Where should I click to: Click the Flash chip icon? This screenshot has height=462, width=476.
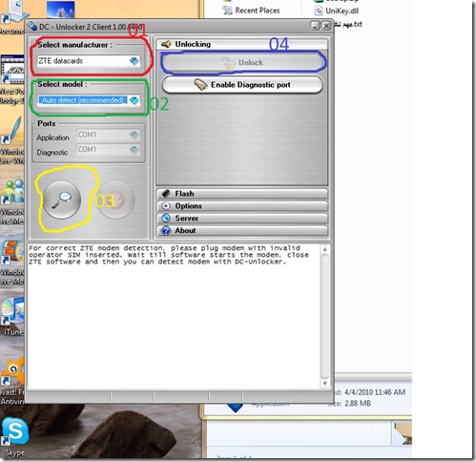point(166,194)
